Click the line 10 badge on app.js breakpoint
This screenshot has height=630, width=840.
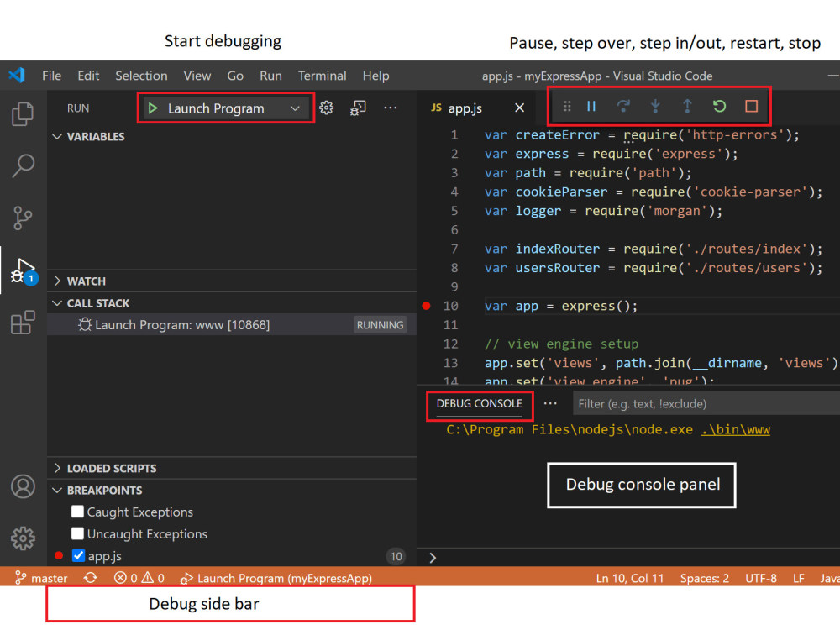pos(396,556)
